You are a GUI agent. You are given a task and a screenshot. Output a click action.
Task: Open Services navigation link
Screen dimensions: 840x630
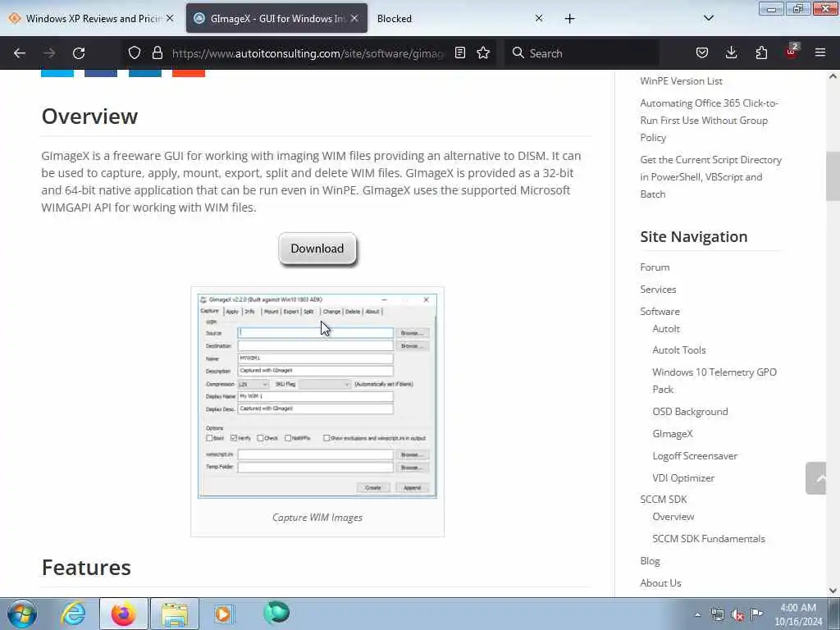click(x=658, y=290)
